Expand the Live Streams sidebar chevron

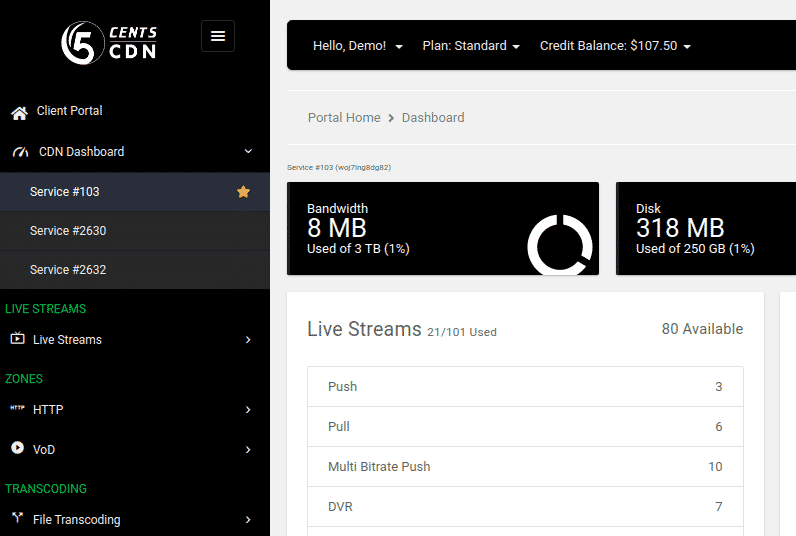pyautogui.click(x=248, y=340)
